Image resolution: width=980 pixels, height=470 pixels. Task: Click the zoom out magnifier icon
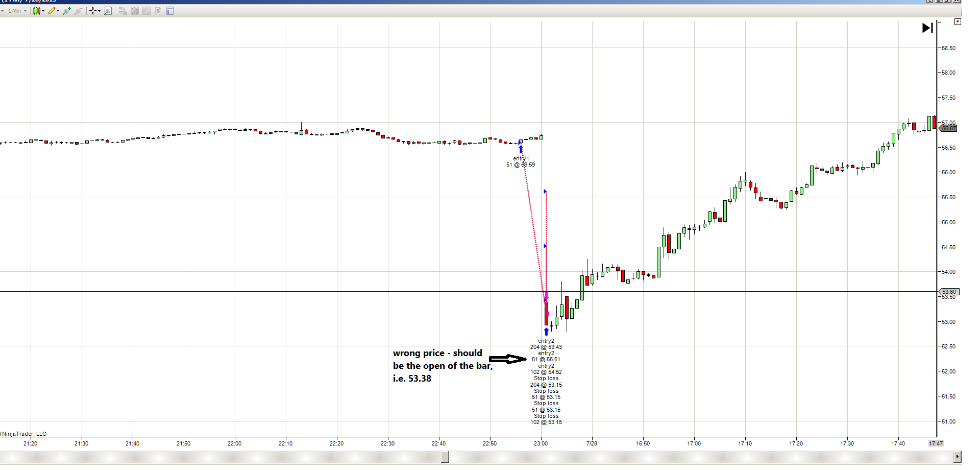79,11
